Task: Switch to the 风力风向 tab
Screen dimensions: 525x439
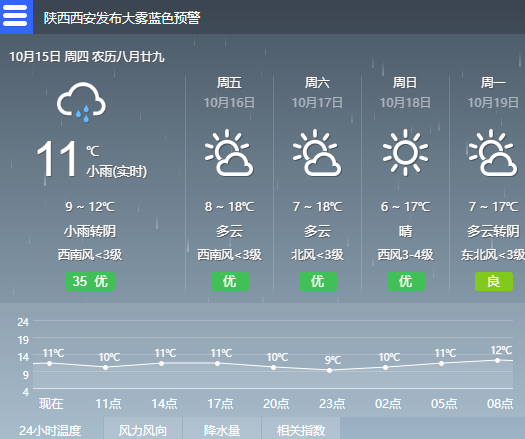Action: [x=143, y=430]
